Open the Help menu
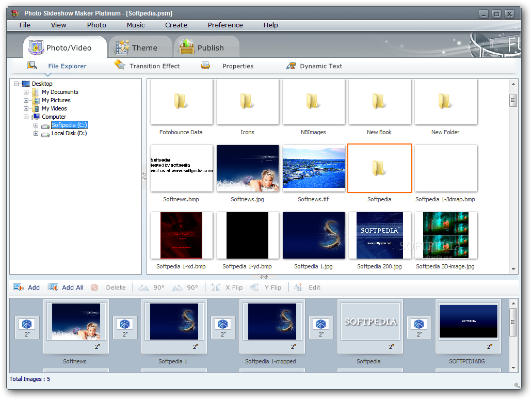This screenshot has width=532, height=400. (x=270, y=25)
